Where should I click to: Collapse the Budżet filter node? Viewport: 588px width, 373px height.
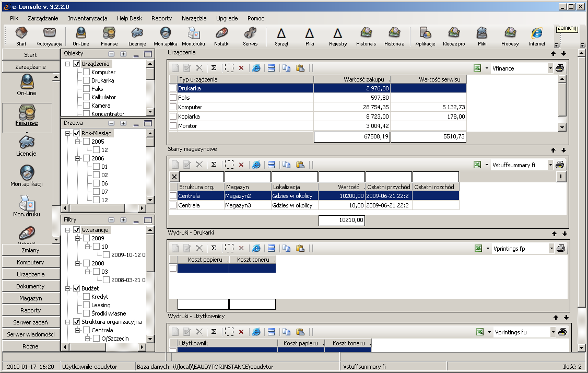pos(68,288)
